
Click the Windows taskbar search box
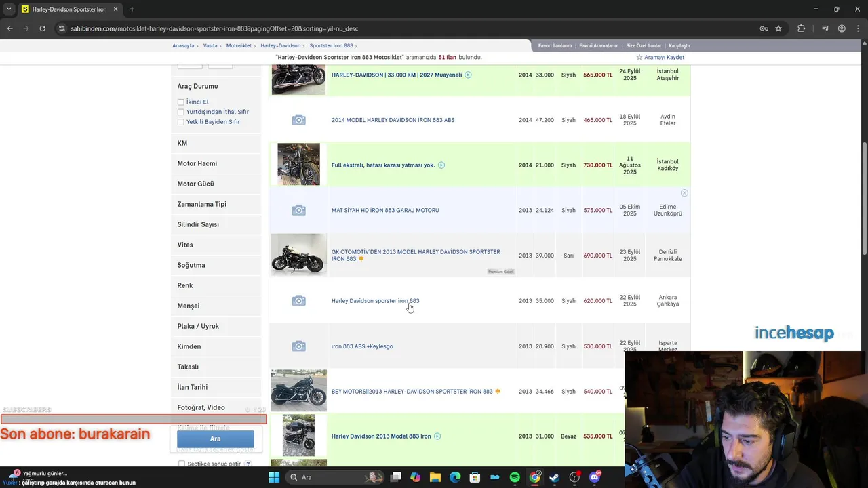(x=335, y=477)
